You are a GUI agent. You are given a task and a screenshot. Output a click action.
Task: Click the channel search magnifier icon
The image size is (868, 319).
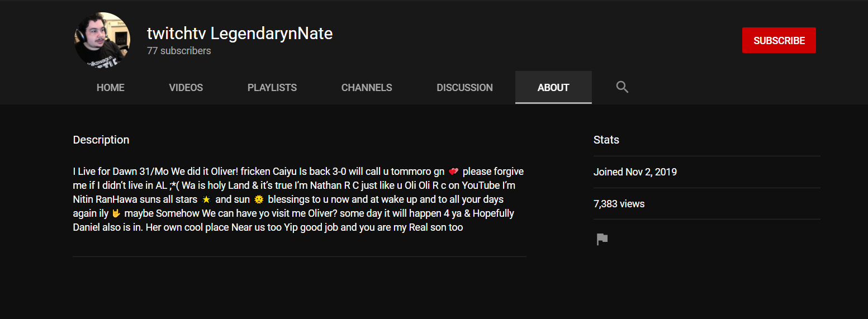(622, 87)
